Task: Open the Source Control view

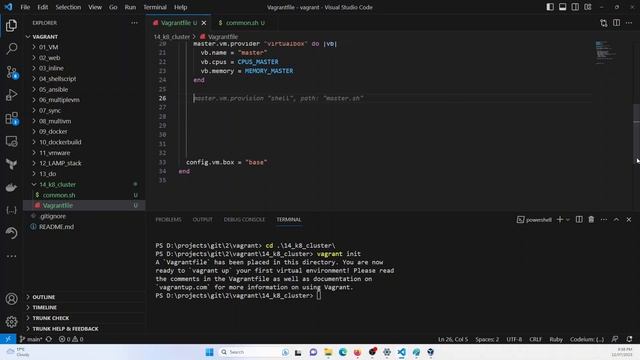Action: tap(11, 72)
